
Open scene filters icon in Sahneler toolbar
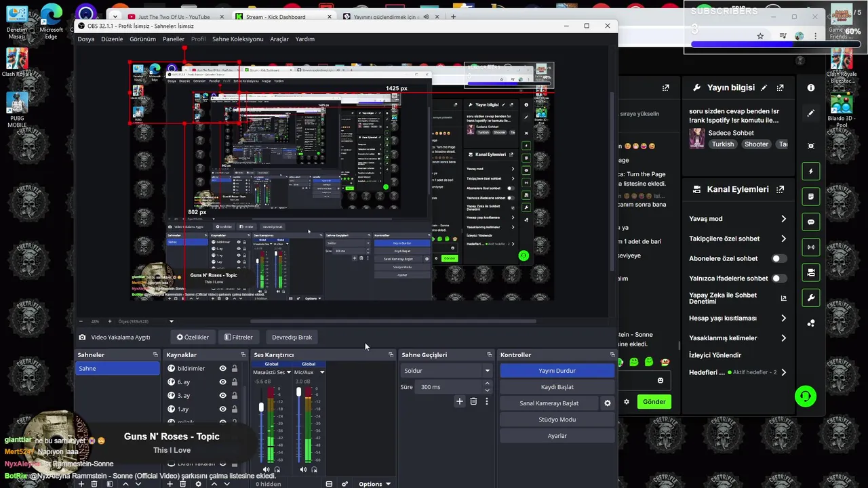pyautogui.click(x=111, y=484)
